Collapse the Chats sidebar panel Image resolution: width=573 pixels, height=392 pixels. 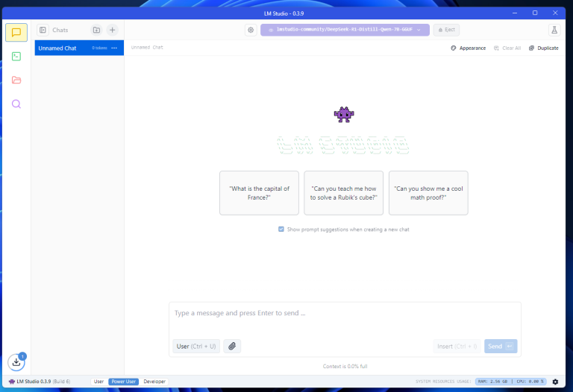[x=43, y=30]
